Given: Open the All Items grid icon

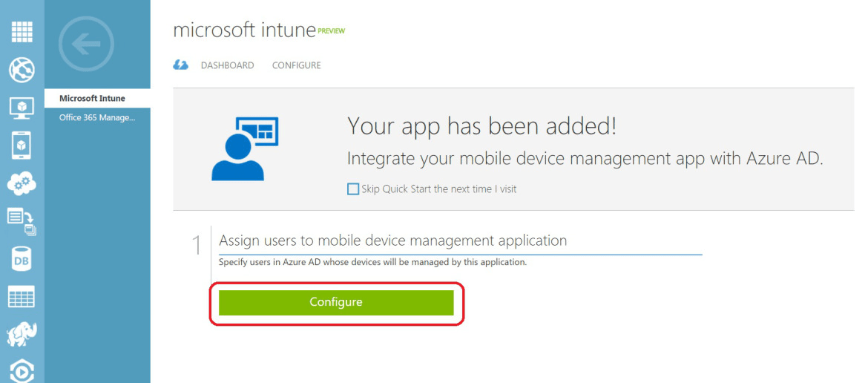Looking at the screenshot, I should point(22,32).
